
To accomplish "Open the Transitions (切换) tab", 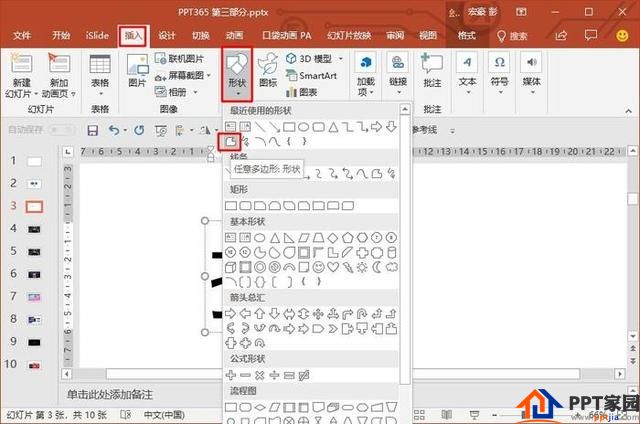I will point(200,36).
